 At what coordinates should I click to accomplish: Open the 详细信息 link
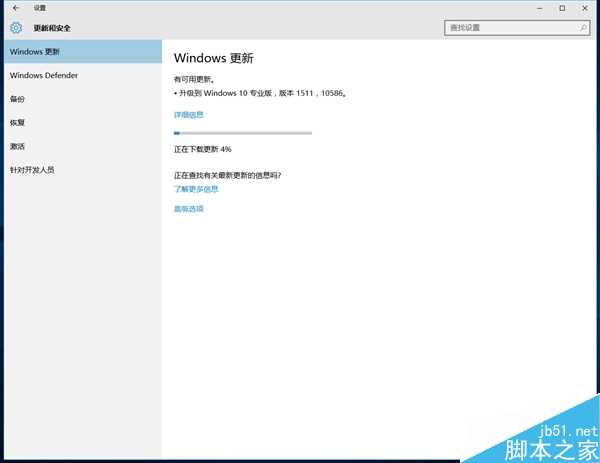189,115
